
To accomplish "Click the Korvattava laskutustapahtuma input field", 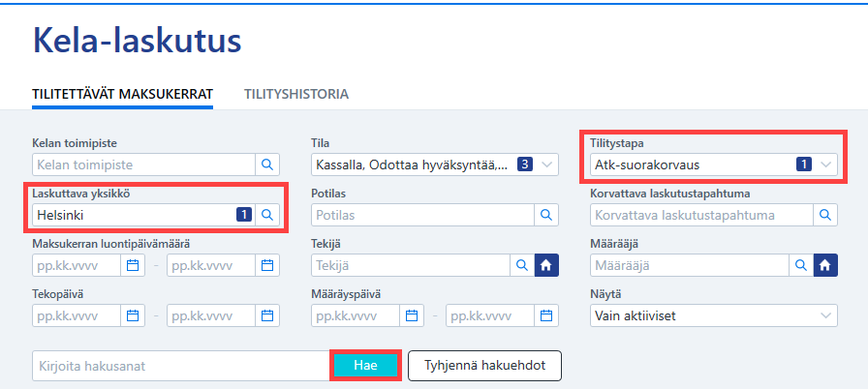I will pyautogui.click(x=702, y=215).
